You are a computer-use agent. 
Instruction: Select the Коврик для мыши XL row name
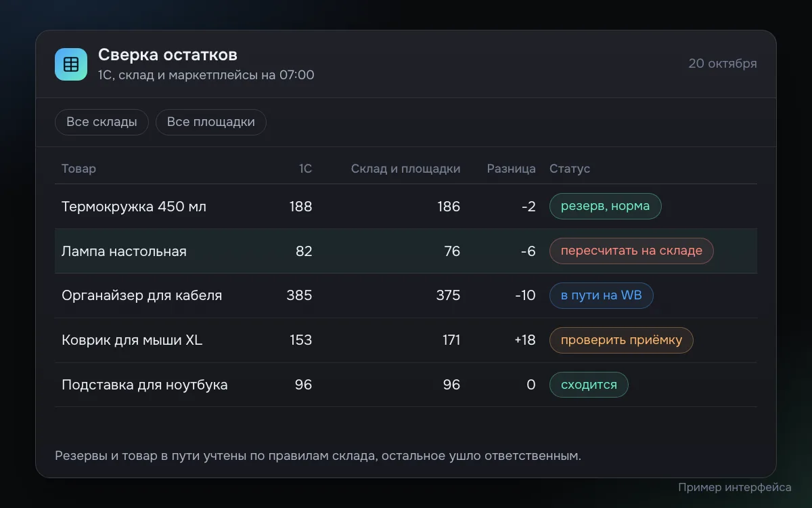(132, 340)
